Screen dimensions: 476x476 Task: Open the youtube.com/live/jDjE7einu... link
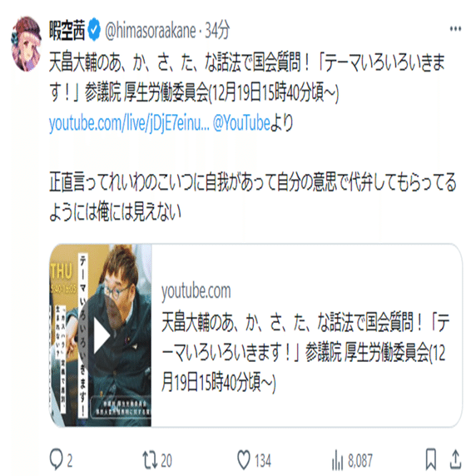coord(129,123)
